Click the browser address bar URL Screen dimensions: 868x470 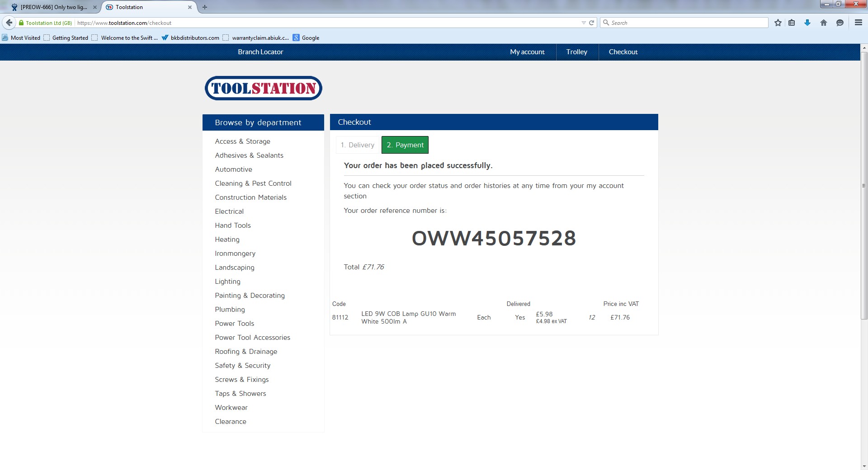pyautogui.click(x=328, y=23)
